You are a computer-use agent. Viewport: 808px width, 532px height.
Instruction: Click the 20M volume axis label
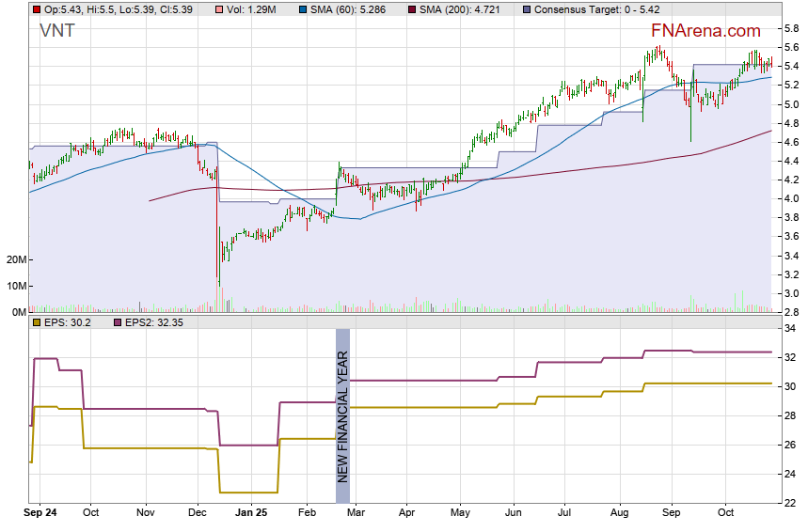click(15, 259)
